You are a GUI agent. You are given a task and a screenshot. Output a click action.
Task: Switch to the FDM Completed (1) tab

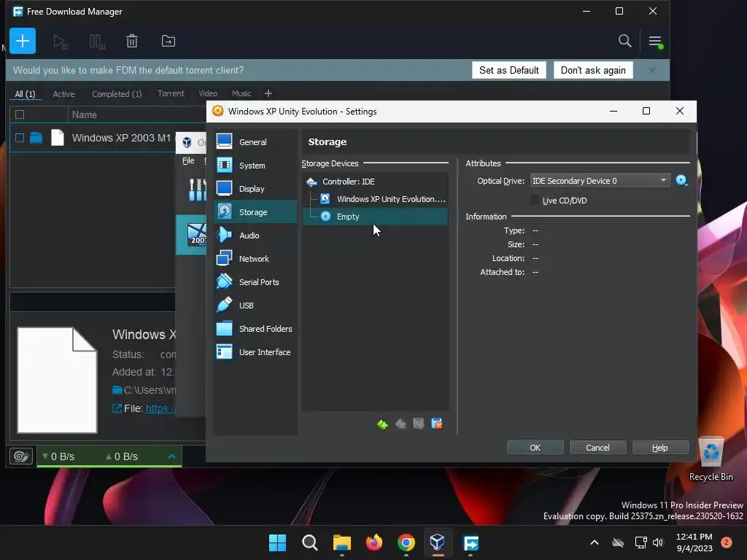[117, 94]
